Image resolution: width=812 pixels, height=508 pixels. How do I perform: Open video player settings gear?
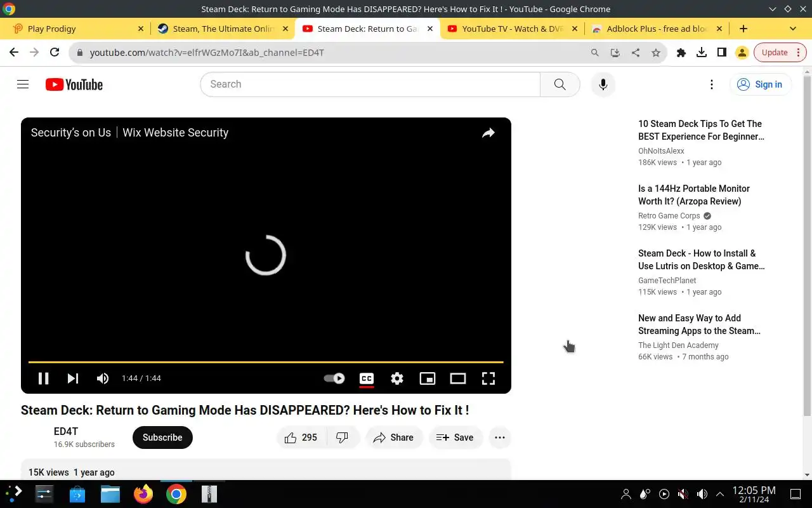coord(397,378)
